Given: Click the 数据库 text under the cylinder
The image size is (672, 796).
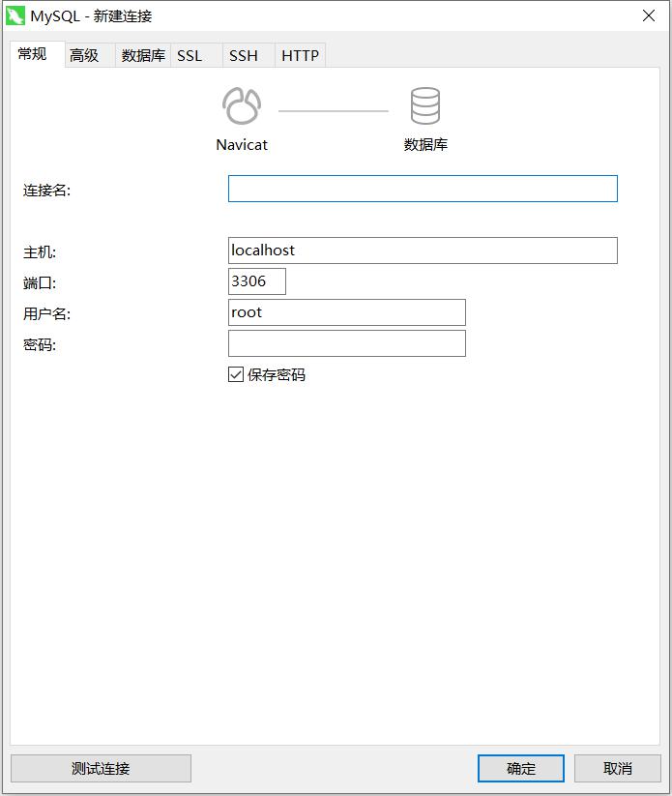Looking at the screenshot, I should [x=425, y=145].
